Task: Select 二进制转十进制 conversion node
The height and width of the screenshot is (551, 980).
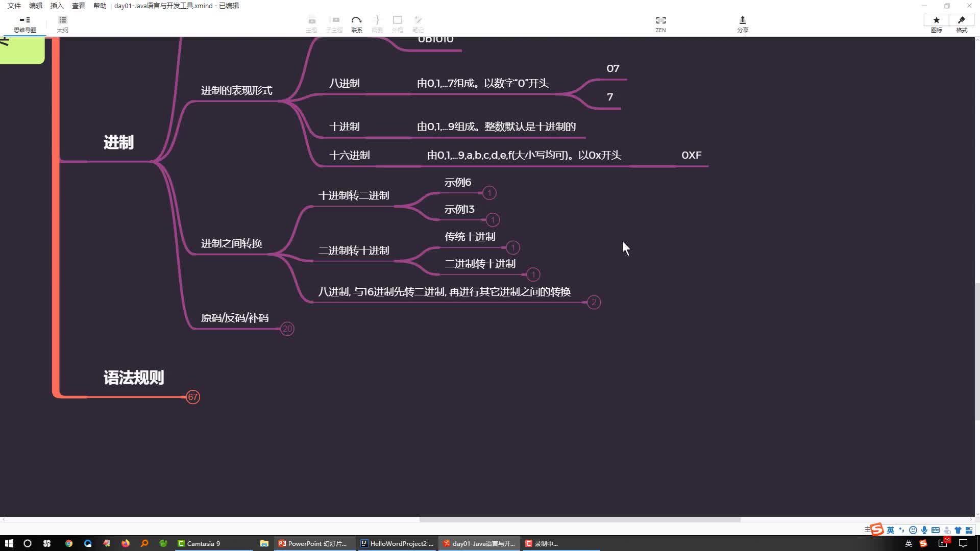Action: point(355,249)
